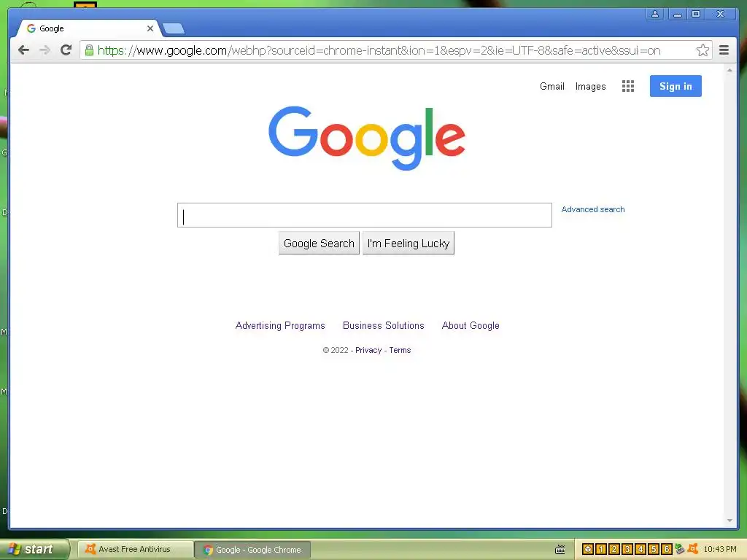Click the scrollbar up arrow
747x560 pixels.
pos(729,70)
